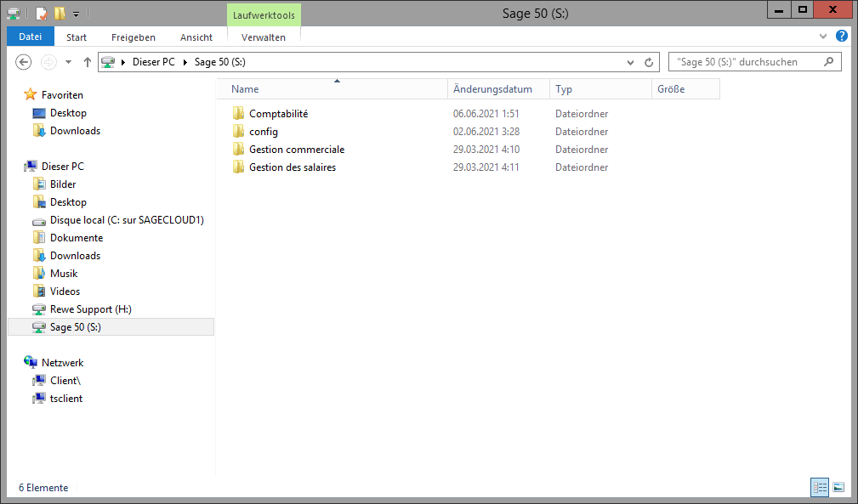Image resolution: width=858 pixels, height=504 pixels.
Task: Click the 02.06.2021 3:28 date cell
Action: click(x=486, y=132)
